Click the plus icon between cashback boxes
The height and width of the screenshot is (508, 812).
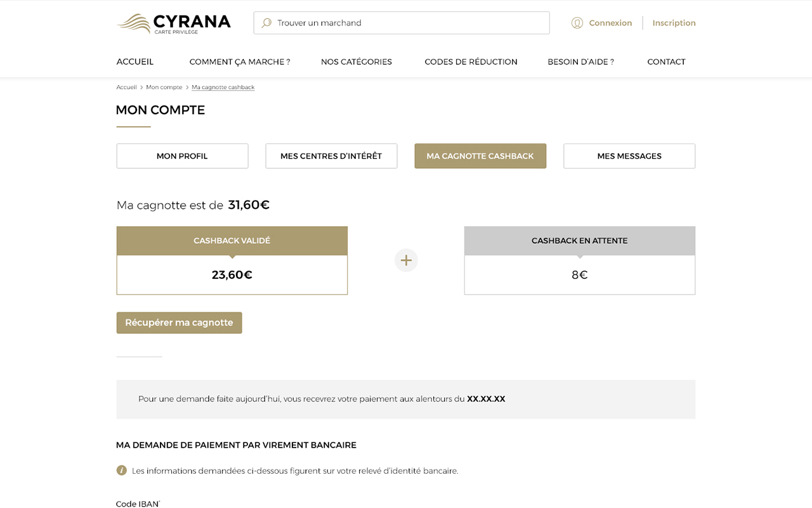coord(406,260)
